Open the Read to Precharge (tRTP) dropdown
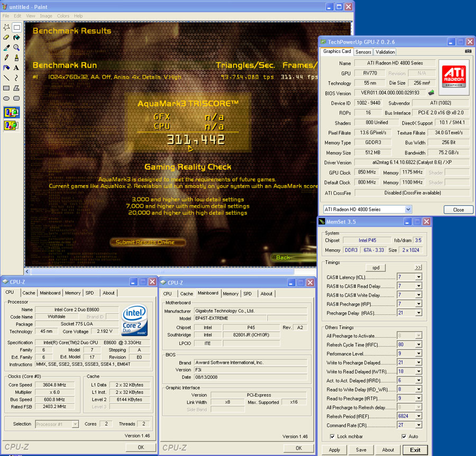Viewport: 476px width, 456px height. (419, 398)
